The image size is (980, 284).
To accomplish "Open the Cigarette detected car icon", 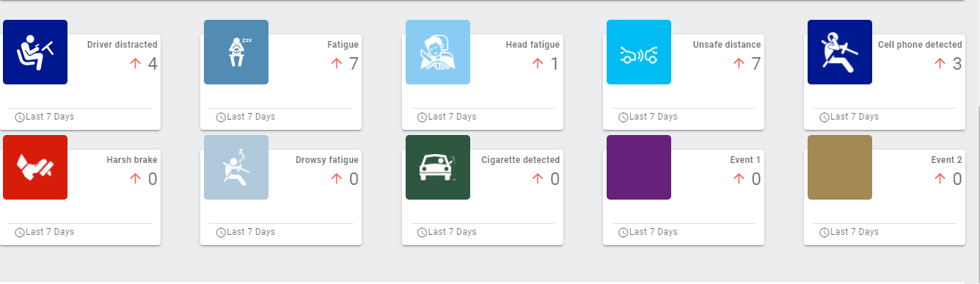I will point(438,167).
